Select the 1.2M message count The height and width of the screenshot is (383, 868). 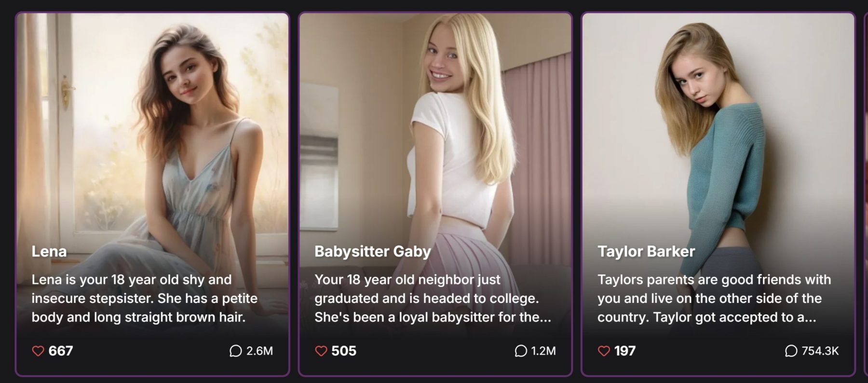click(543, 351)
